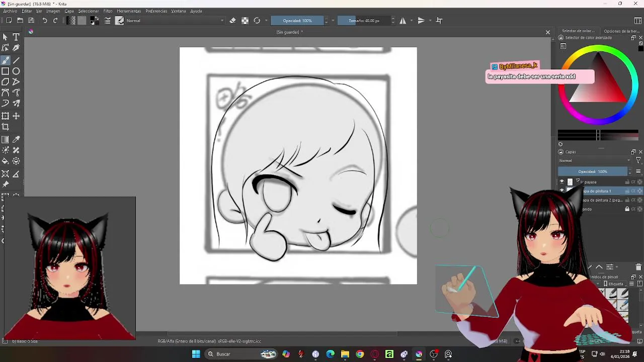
Task: Select the transform layer tool
Action: pos(5,116)
